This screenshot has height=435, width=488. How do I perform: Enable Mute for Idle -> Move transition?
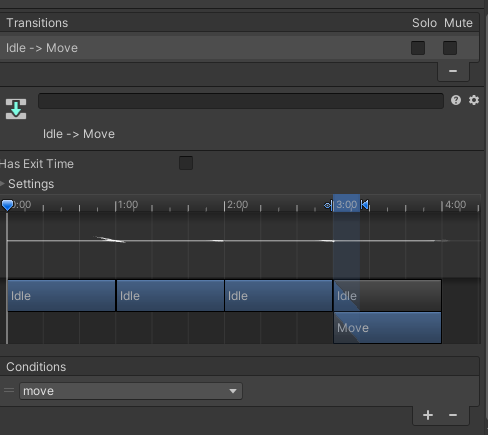(x=450, y=48)
